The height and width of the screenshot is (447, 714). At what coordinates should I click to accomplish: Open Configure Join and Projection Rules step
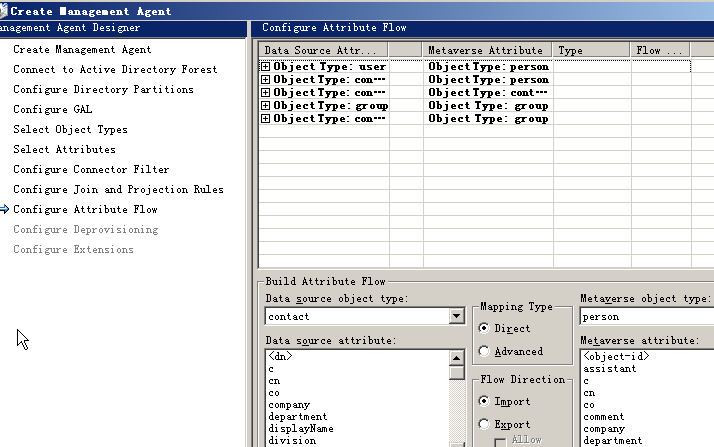(x=118, y=190)
